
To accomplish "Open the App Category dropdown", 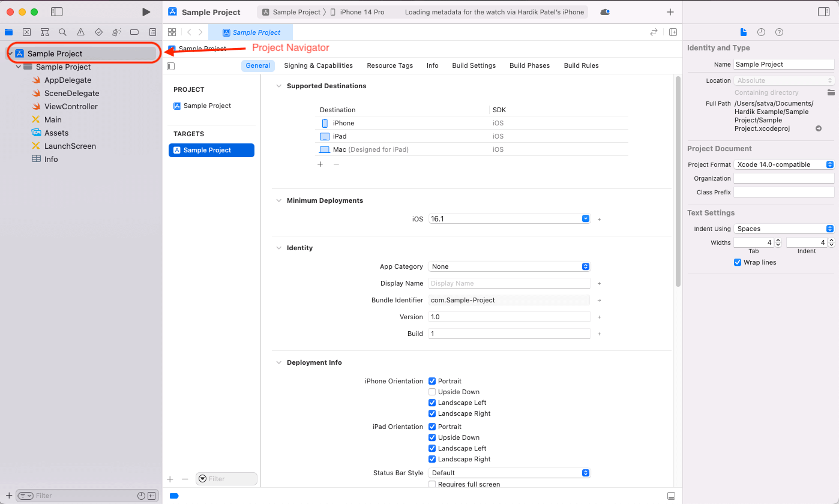I will coord(510,266).
